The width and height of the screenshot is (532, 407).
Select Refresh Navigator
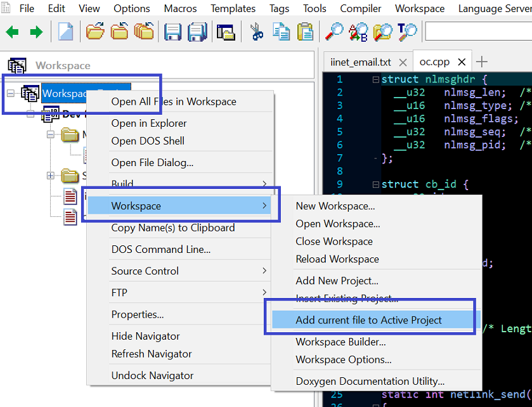point(179,354)
